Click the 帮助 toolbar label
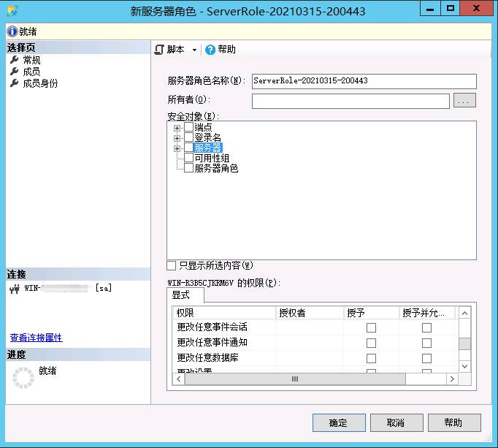Image resolution: width=498 pixels, height=448 pixels. [226, 50]
